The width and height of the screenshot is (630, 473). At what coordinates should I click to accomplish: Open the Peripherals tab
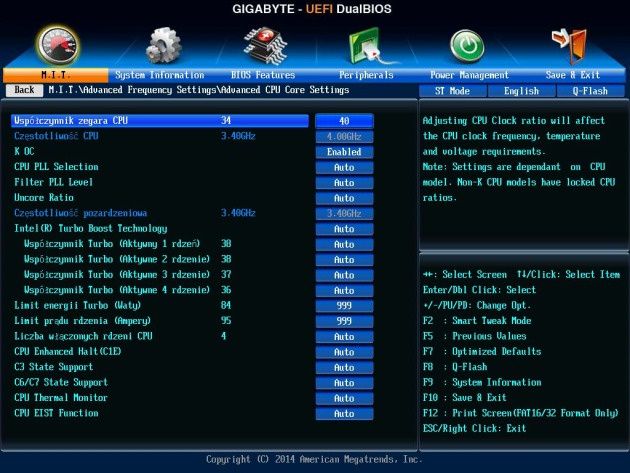tap(366, 75)
